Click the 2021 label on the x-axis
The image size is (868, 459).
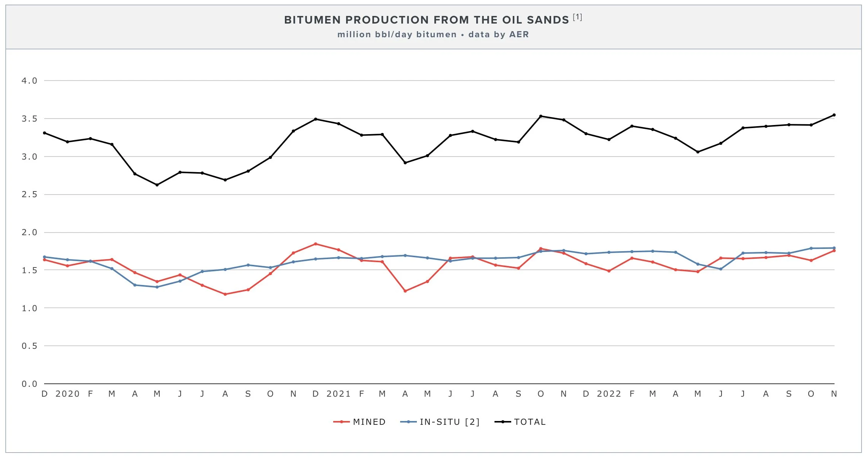point(338,394)
